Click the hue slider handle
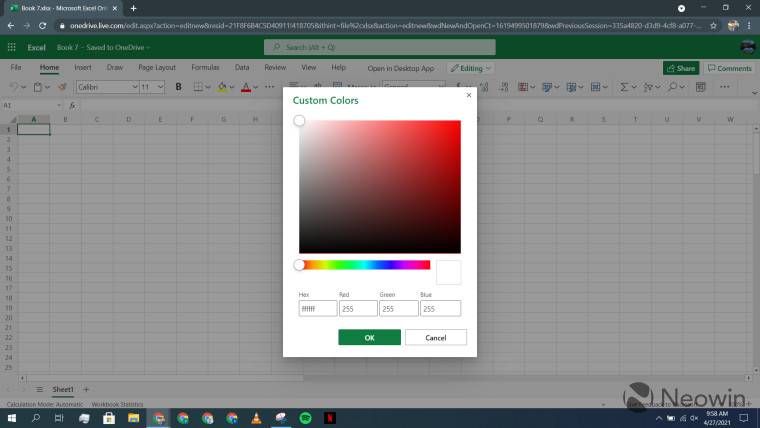Viewport: 760px width, 428px height. coord(299,265)
